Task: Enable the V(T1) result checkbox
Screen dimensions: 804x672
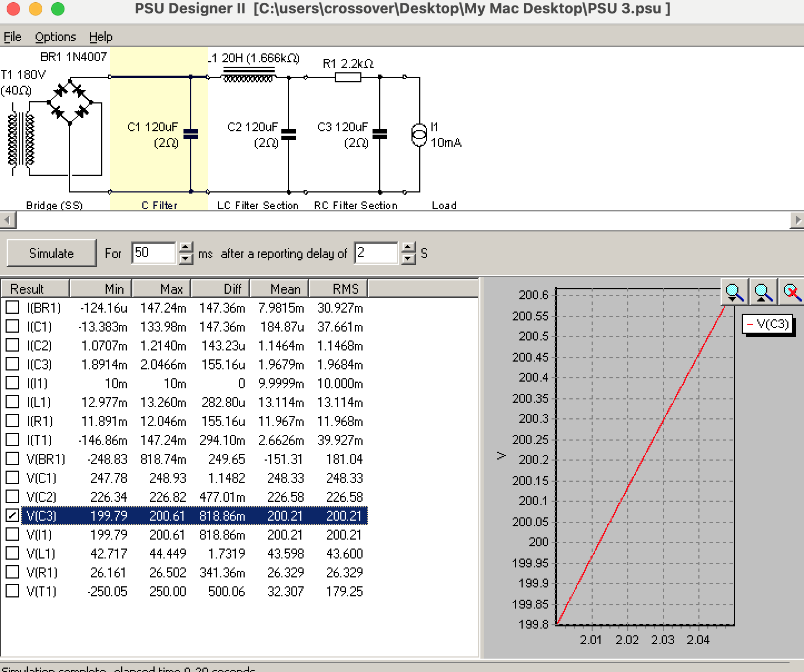Action: (x=12, y=591)
